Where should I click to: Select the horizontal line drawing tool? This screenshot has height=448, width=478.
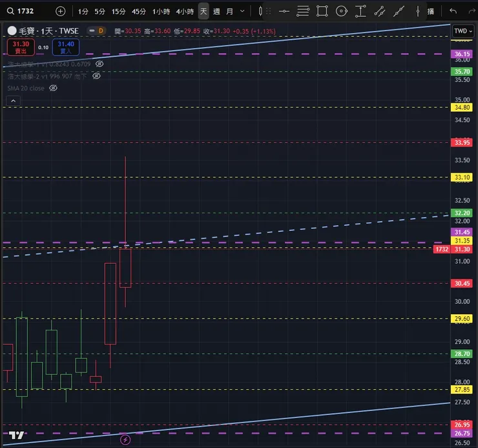(284, 12)
